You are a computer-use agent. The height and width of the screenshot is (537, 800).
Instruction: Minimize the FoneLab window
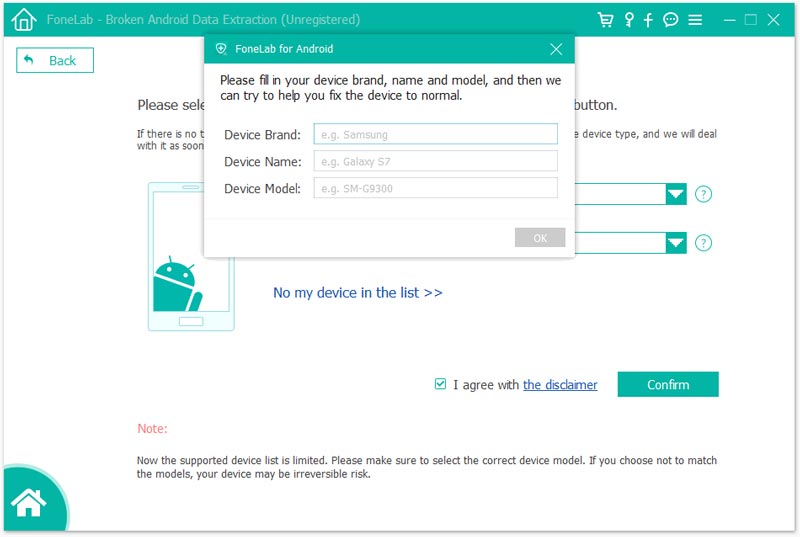click(x=730, y=20)
